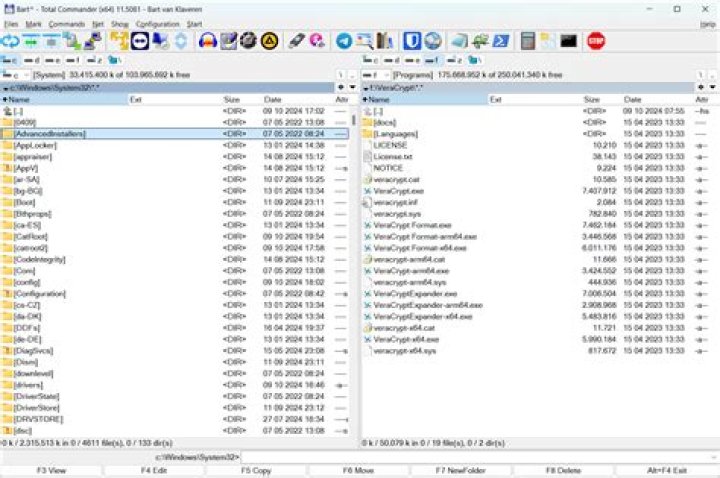Click the F5 Copy button

(x=256, y=471)
